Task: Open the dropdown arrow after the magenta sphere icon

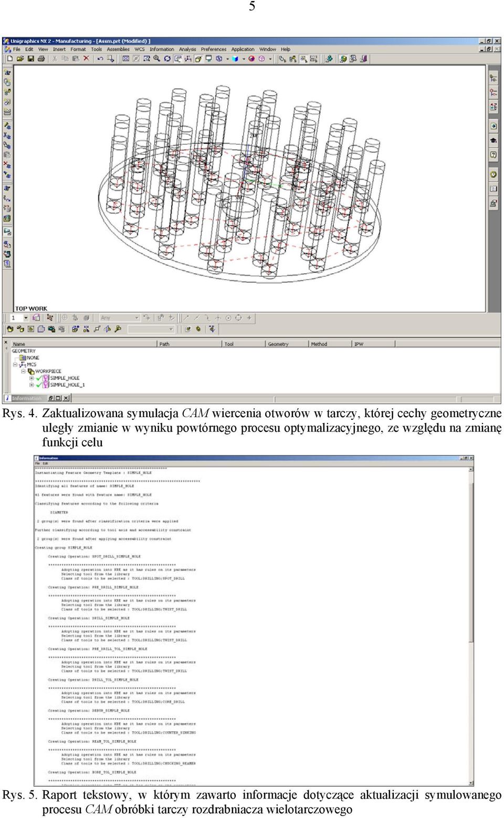Action: pos(270,59)
